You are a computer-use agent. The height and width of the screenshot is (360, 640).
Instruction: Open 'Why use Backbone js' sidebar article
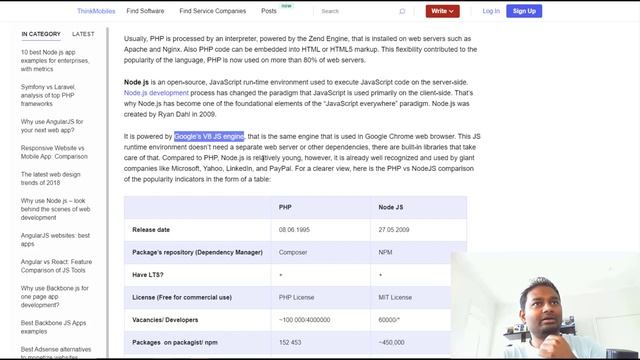(x=54, y=296)
